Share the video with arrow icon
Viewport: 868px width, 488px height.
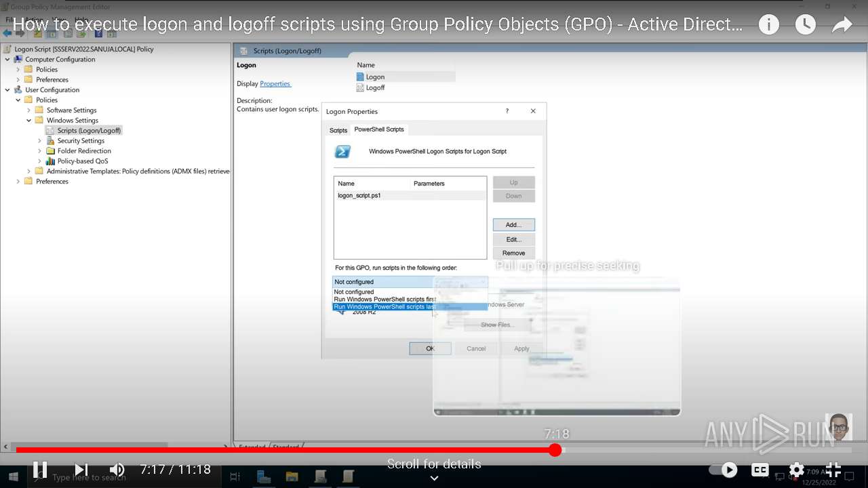842,25
